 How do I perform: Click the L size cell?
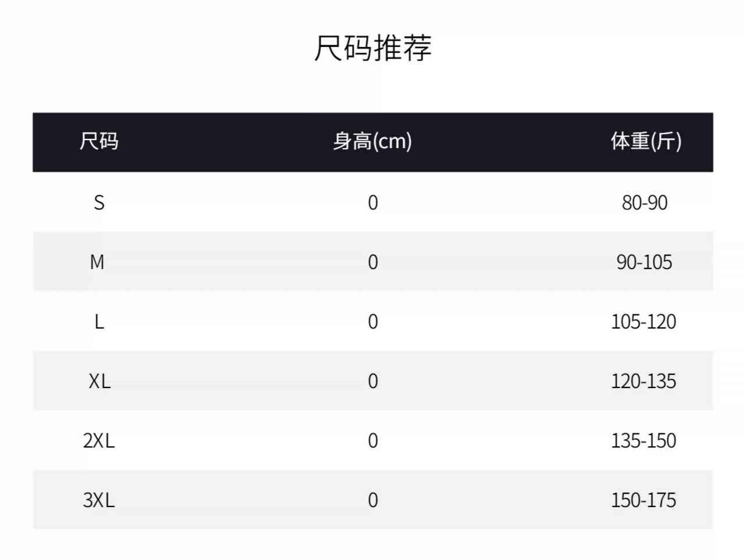pyautogui.click(x=99, y=322)
